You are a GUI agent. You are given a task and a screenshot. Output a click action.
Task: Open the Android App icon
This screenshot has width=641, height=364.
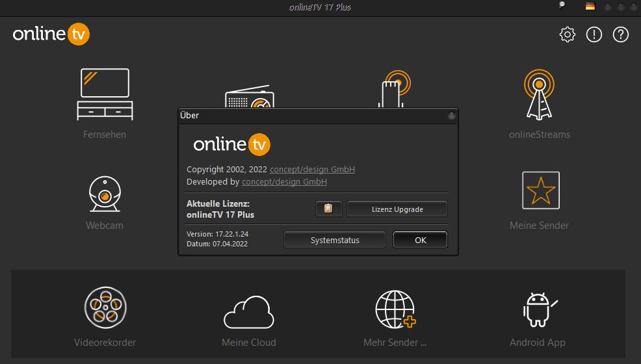(540, 309)
